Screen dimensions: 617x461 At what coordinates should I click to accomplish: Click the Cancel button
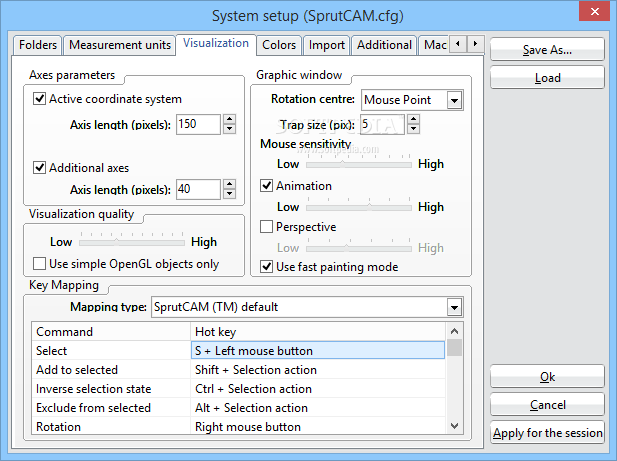(547, 404)
